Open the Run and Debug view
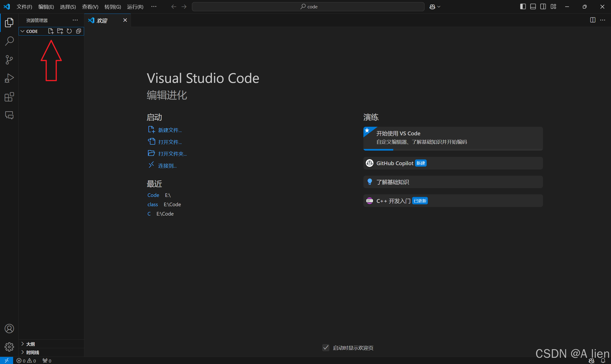611x364 pixels. pyautogui.click(x=9, y=78)
